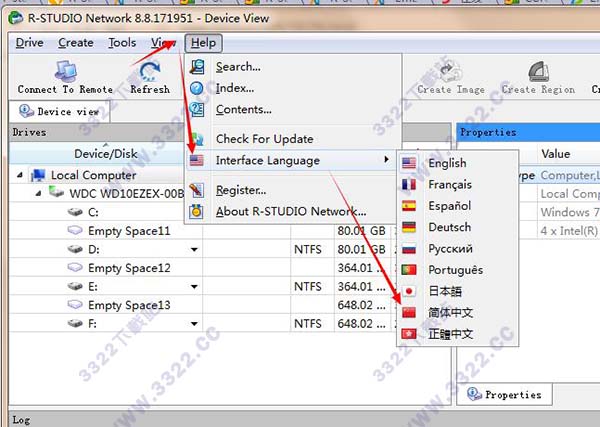
Task: Click the 648.02 size in F: row
Action: (361, 324)
